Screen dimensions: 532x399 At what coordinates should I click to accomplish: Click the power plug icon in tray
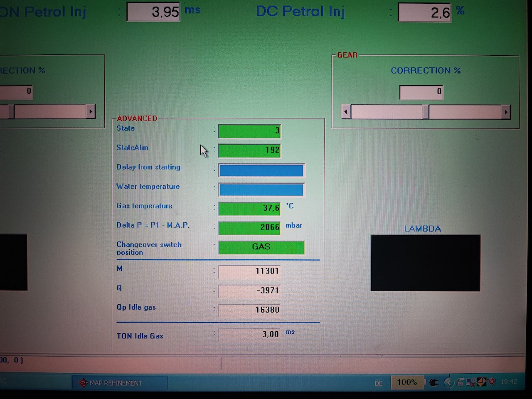(x=434, y=382)
